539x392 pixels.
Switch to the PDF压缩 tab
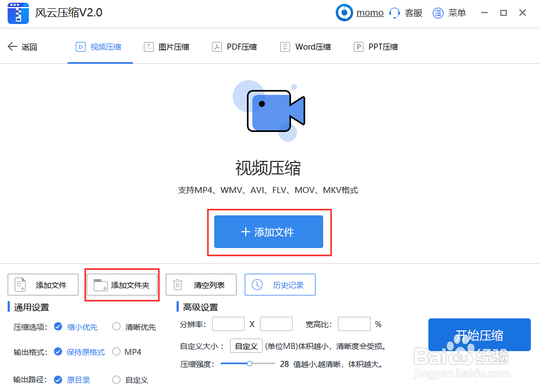234,47
